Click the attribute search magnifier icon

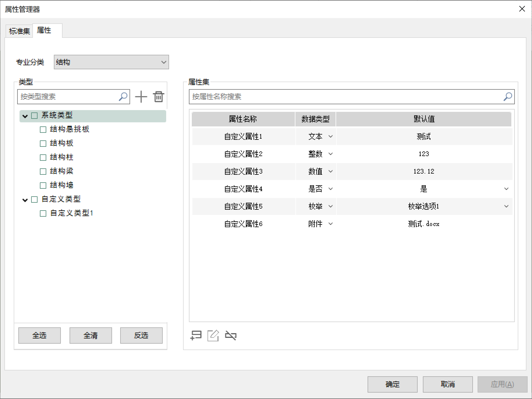pyautogui.click(x=508, y=96)
